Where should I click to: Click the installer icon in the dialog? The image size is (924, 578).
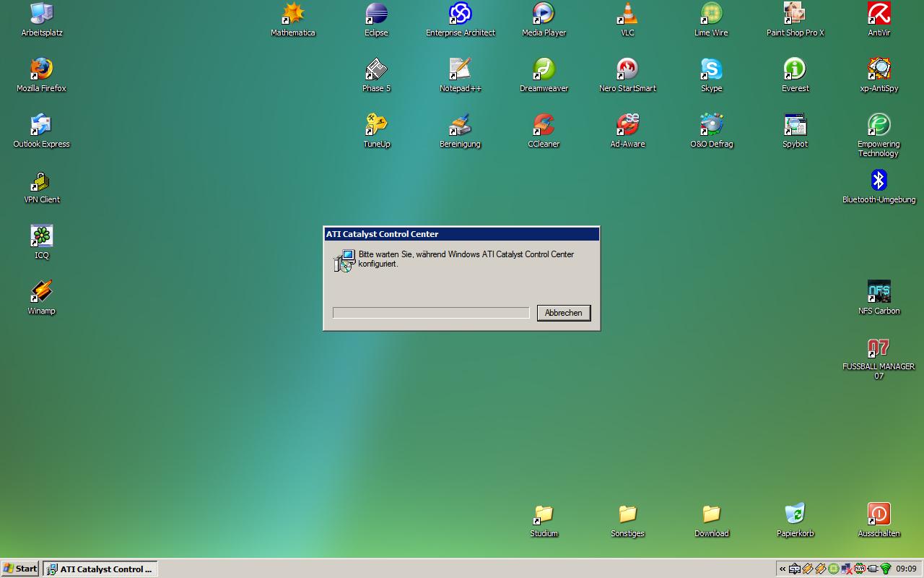pos(344,260)
